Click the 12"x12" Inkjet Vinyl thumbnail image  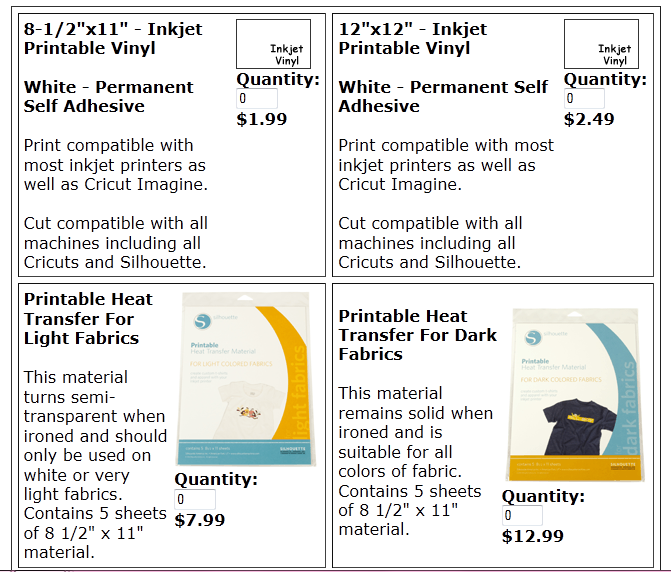[x=601, y=45]
